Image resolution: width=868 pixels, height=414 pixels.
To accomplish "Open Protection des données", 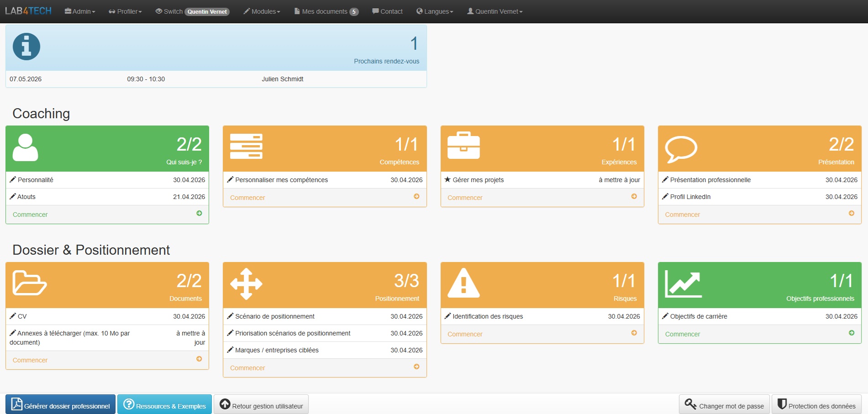I will (x=816, y=404).
